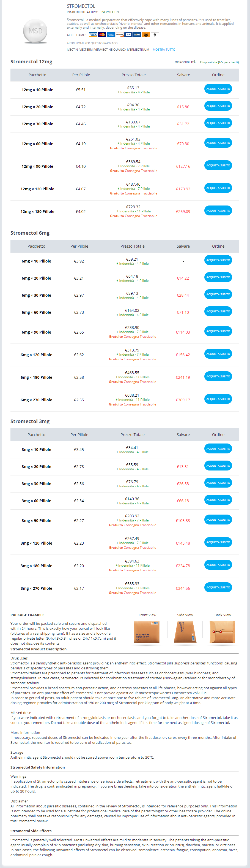Click the SEPA payment icon
Viewport: 250px width, 868px height.
click(x=137, y=35)
